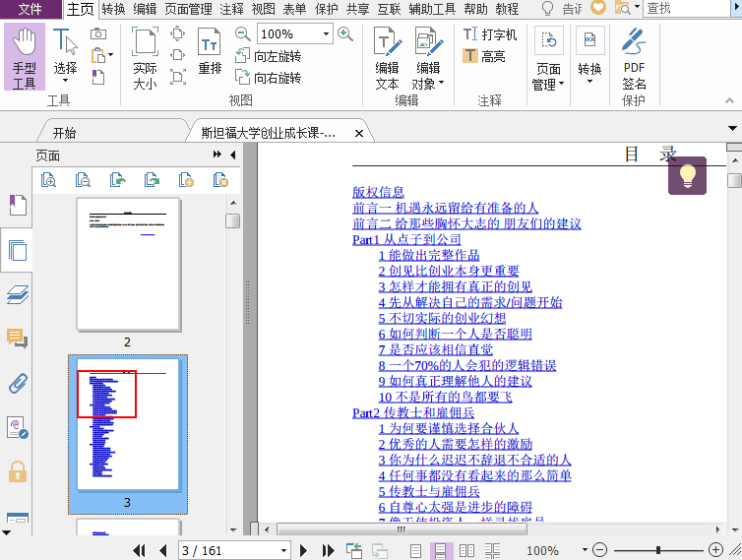Open the link Part1 从点子到公司

tap(406, 239)
